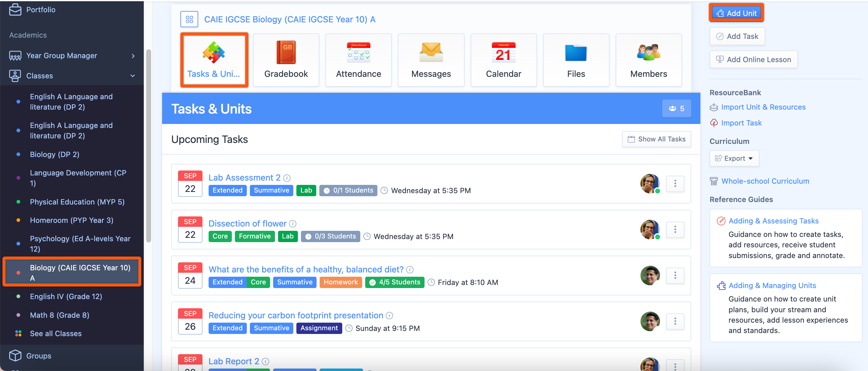Click Show All Tasks button
Image resolution: width=868 pixels, height=371 pixels.
[x=656, y=139]
